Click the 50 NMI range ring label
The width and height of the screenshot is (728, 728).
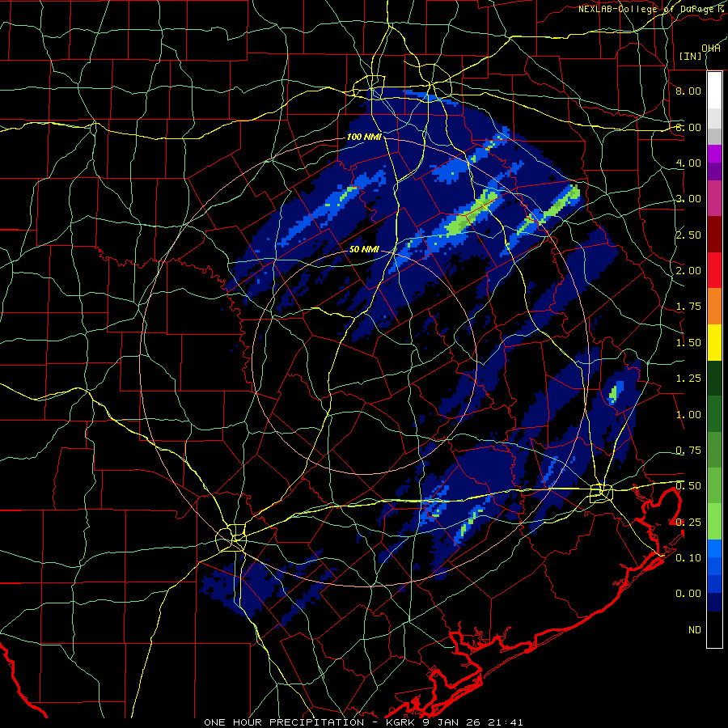364,249
